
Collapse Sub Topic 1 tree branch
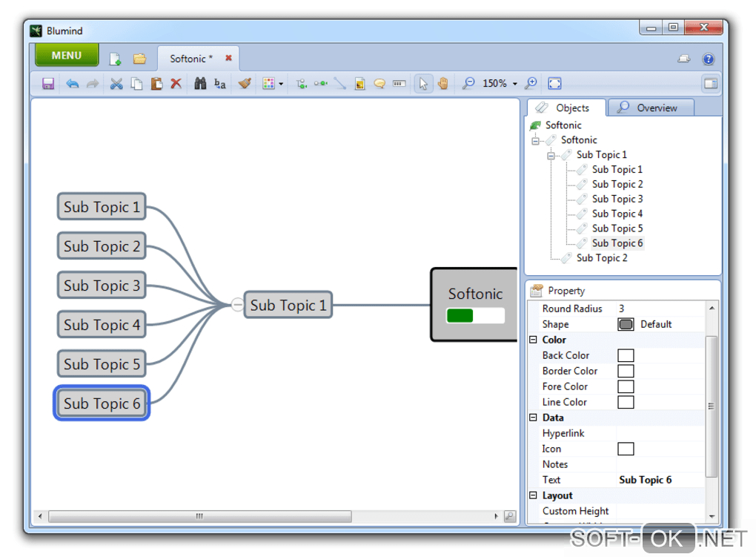[551, 156]
